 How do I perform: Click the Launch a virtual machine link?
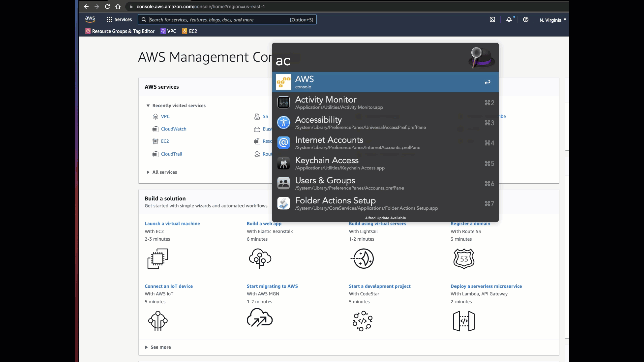click(172, 224)
